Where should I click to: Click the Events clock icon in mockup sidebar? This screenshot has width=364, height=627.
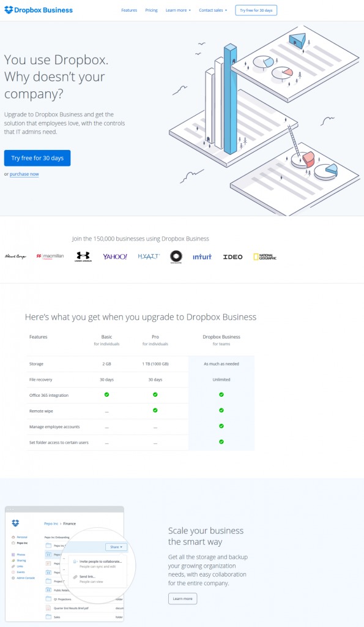[13, 573]
